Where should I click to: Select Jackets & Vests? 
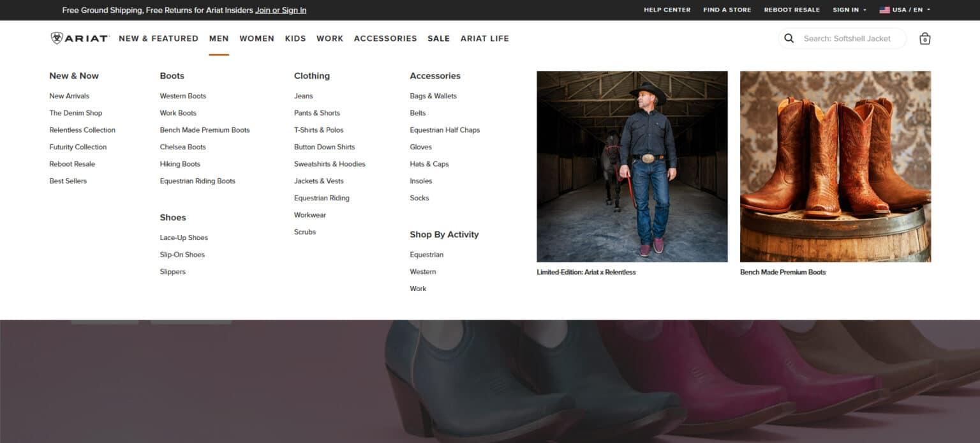[318, 181]
